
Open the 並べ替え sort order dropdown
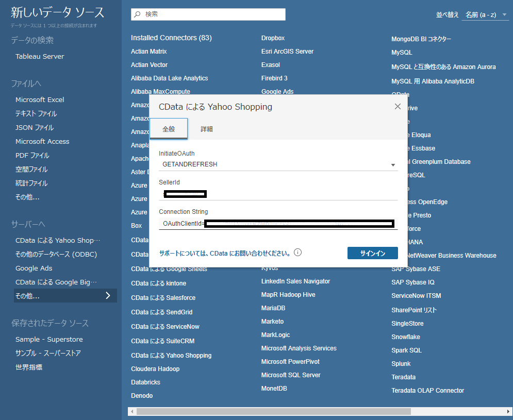(486, 15)
